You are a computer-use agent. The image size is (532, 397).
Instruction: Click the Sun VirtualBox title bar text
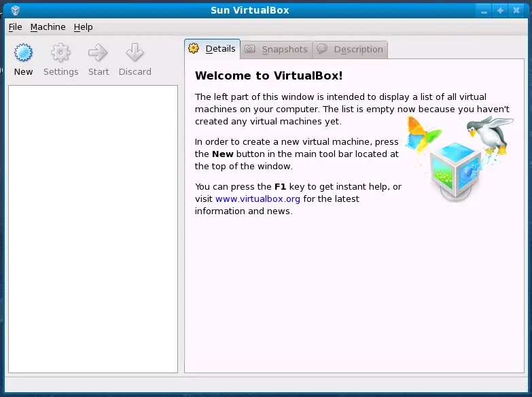(249, 10)
